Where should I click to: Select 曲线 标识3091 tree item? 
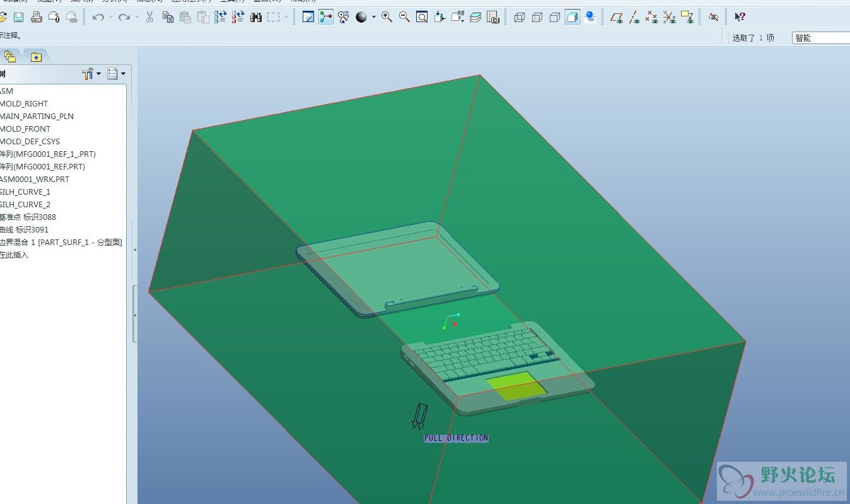24,229
